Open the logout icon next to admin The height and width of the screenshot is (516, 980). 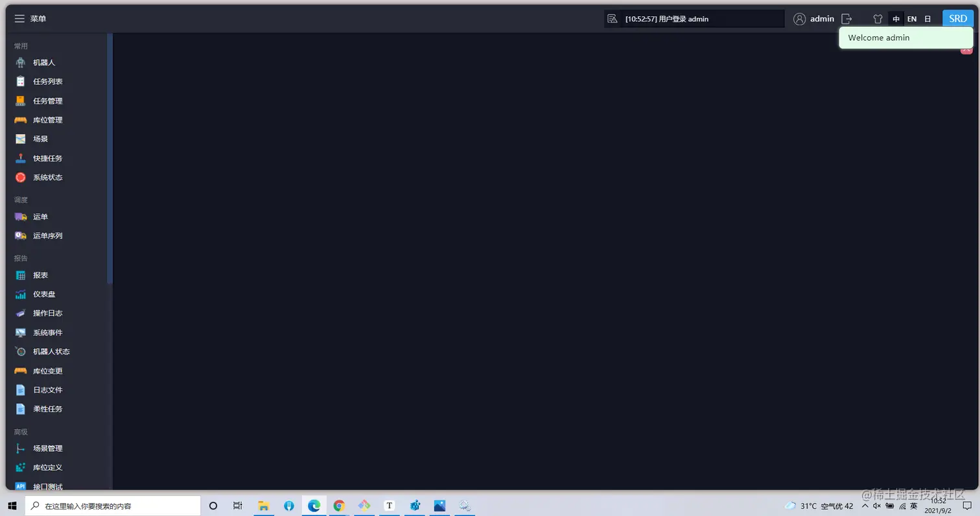click(847, 19)
